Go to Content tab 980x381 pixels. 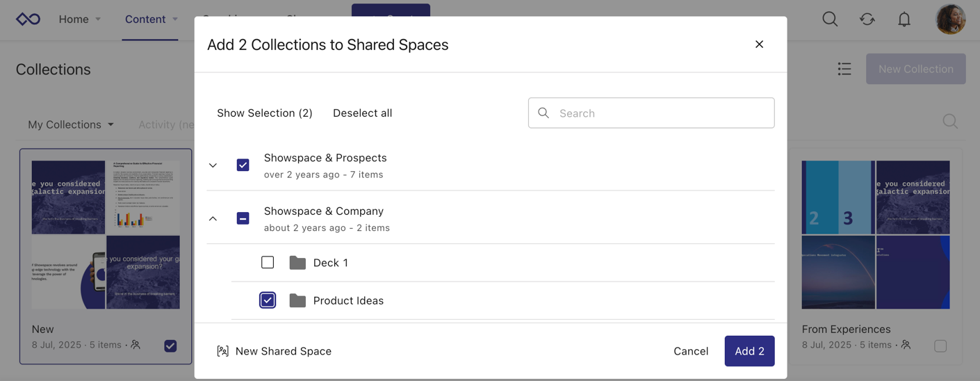click(x=145, y=19)
